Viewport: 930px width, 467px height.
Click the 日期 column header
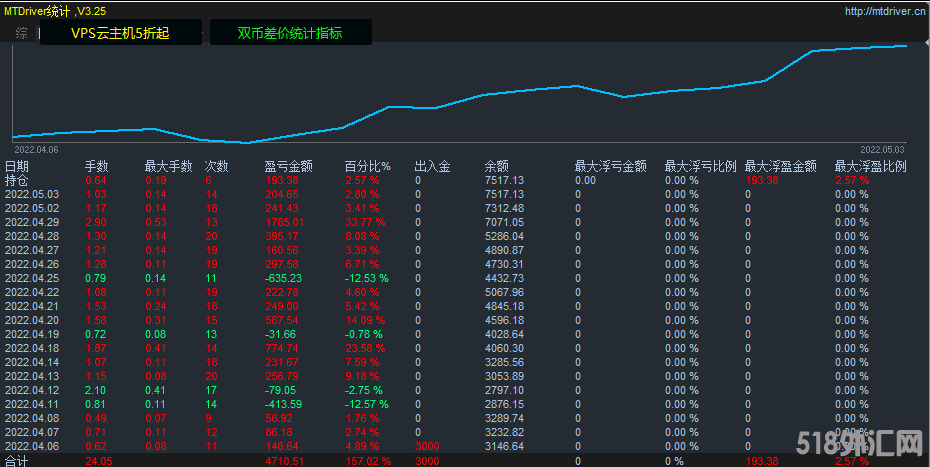pos(17,166)
